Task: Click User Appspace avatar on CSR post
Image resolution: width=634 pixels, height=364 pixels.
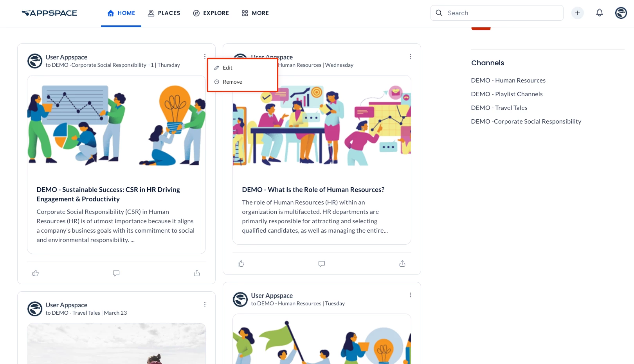Action: (35, 61)
